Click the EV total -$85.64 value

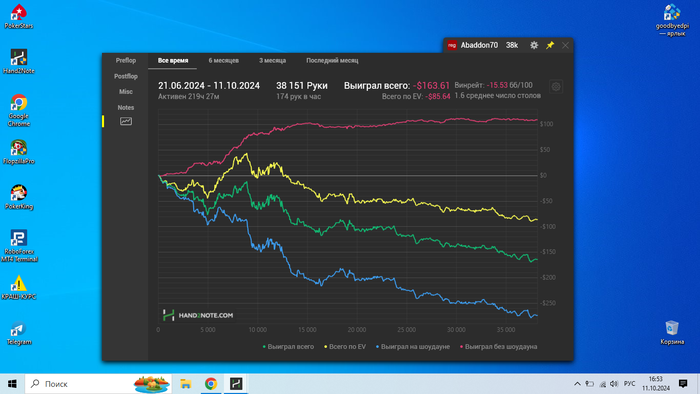point(438,96)
